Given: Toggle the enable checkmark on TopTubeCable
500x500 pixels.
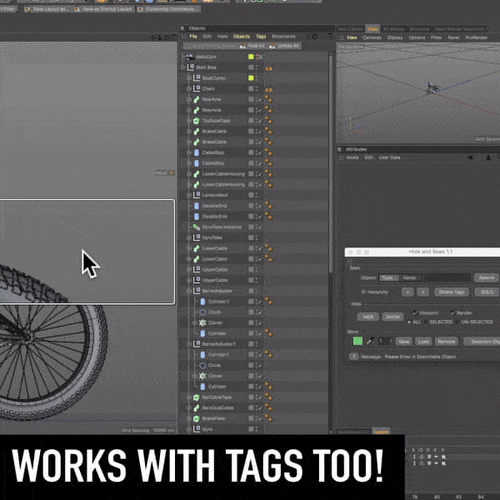Looking at the screenshot, I should tap(260, 121).
